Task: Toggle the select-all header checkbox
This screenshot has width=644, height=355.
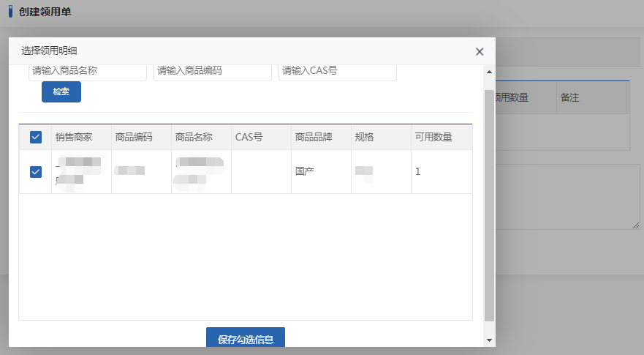Action: tap(36, 137)
